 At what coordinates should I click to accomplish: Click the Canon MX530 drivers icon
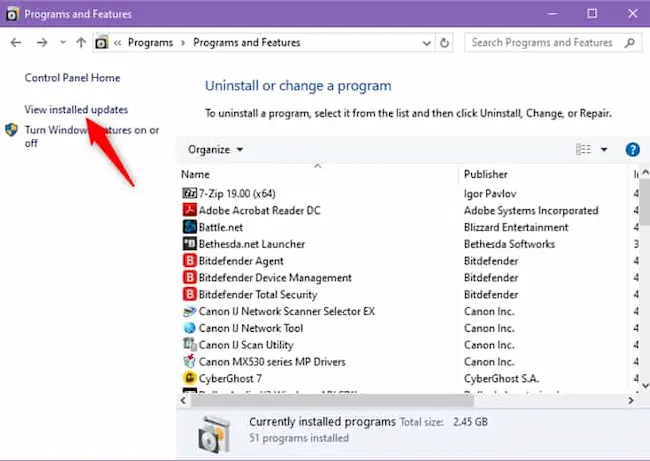click(x=189, y=362)
